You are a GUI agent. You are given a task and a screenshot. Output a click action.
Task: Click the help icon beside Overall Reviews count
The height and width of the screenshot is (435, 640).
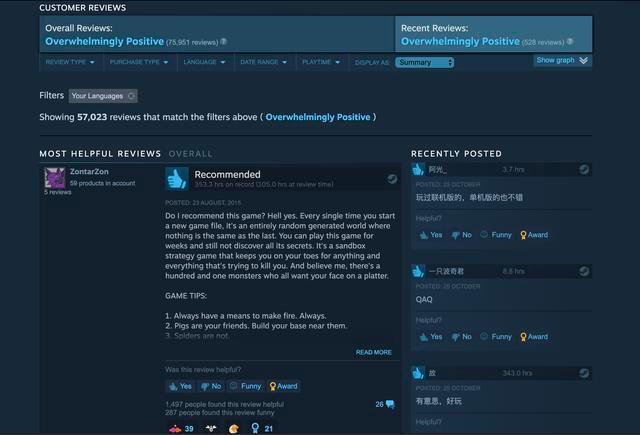coord(223,42)
